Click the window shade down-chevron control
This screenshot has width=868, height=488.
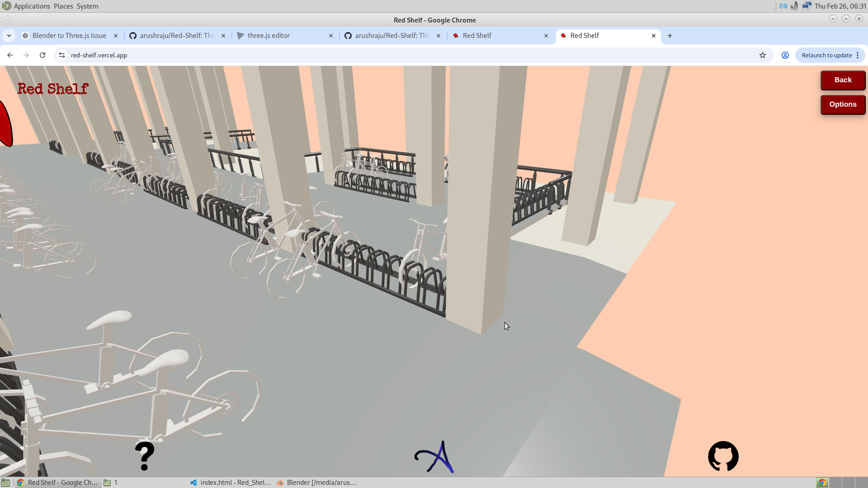pyautogui.click(x=833, y=19)
